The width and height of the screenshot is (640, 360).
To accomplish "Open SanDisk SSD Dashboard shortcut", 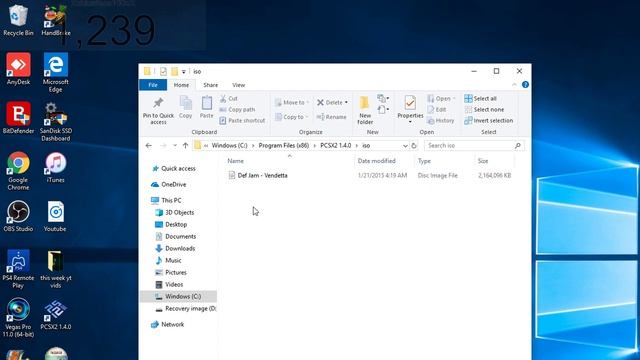I will click(56, 121).
